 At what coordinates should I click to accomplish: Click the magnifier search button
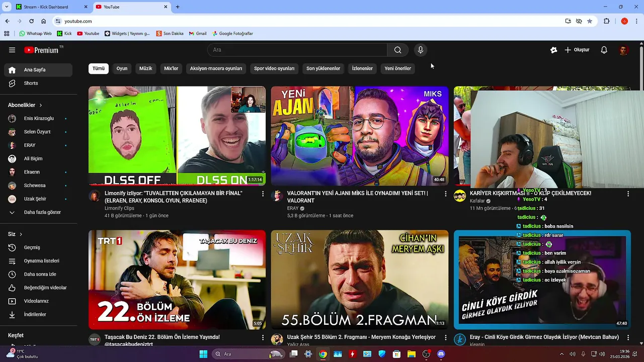point(397,50)
